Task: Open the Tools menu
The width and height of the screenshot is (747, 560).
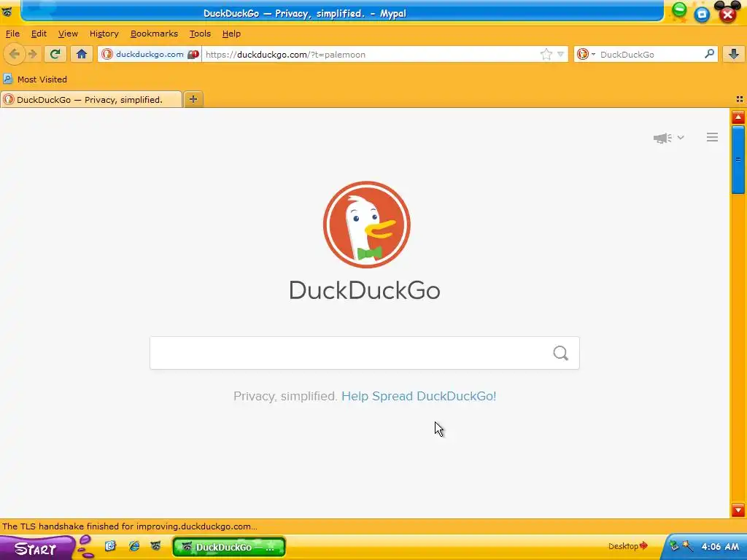Action: tap(200, 34)
